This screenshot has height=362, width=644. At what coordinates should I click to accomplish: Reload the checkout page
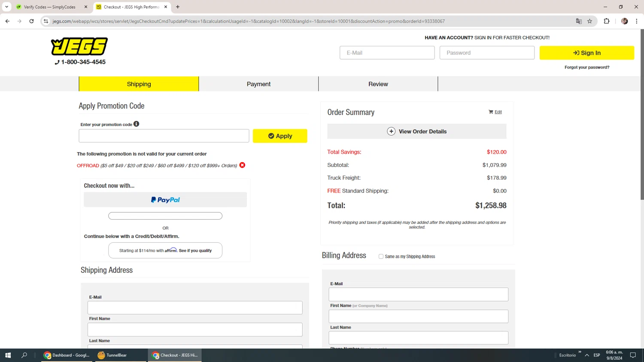click(31, 21)
